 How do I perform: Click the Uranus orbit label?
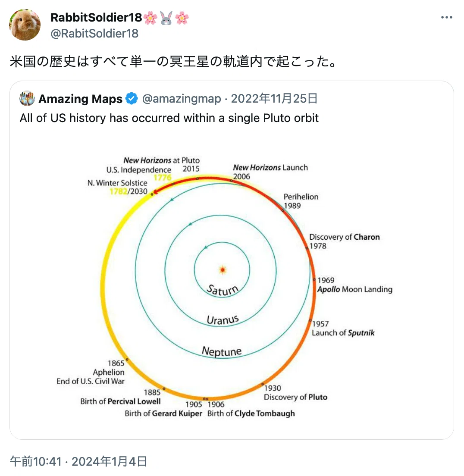[223, 319]
